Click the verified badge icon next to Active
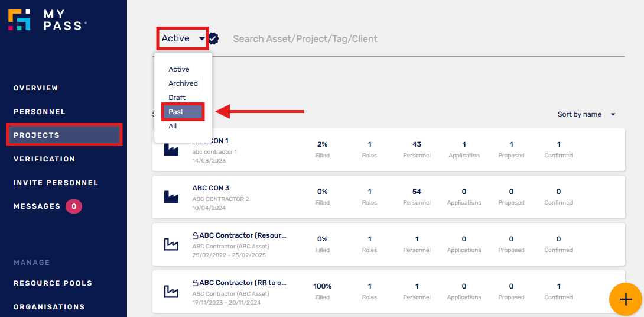The width and height of the screenshot is (644, 317). pos(213,38)
